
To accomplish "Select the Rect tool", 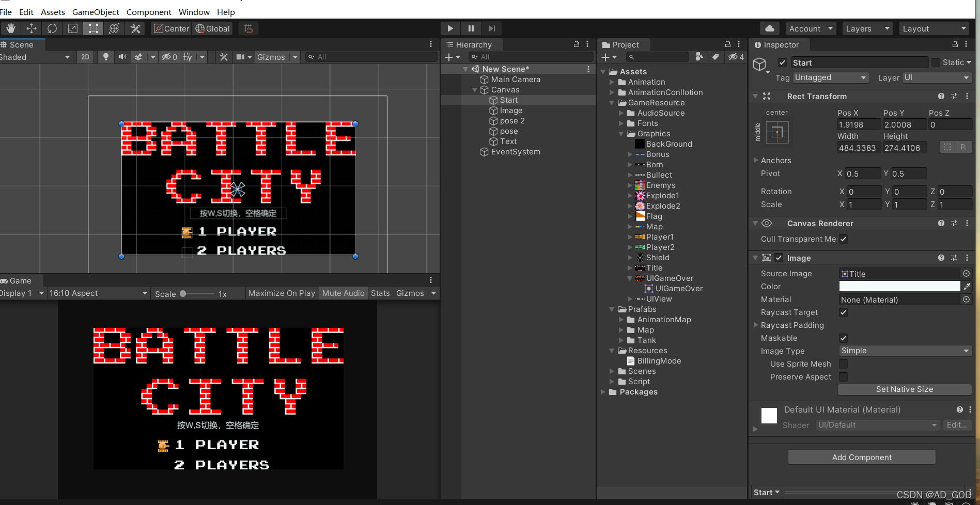I will (94, 28).
